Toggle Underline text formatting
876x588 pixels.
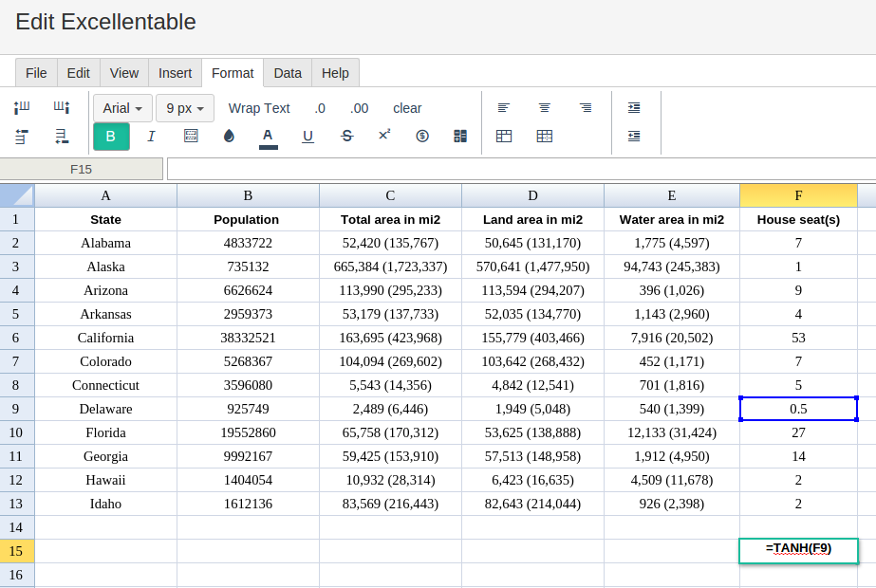(308, 137)
